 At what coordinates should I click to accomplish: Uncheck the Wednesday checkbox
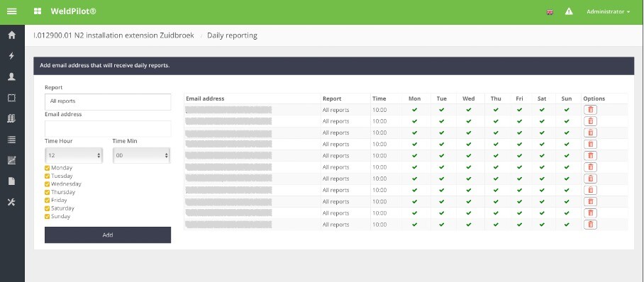(48, 184)
